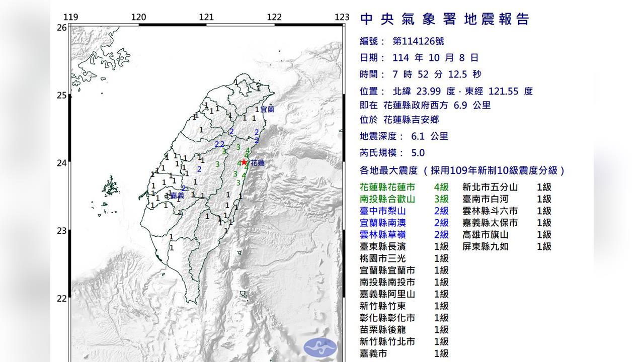Click the 26 latitude axis label
644x362 pixels.
coord(62,27)
